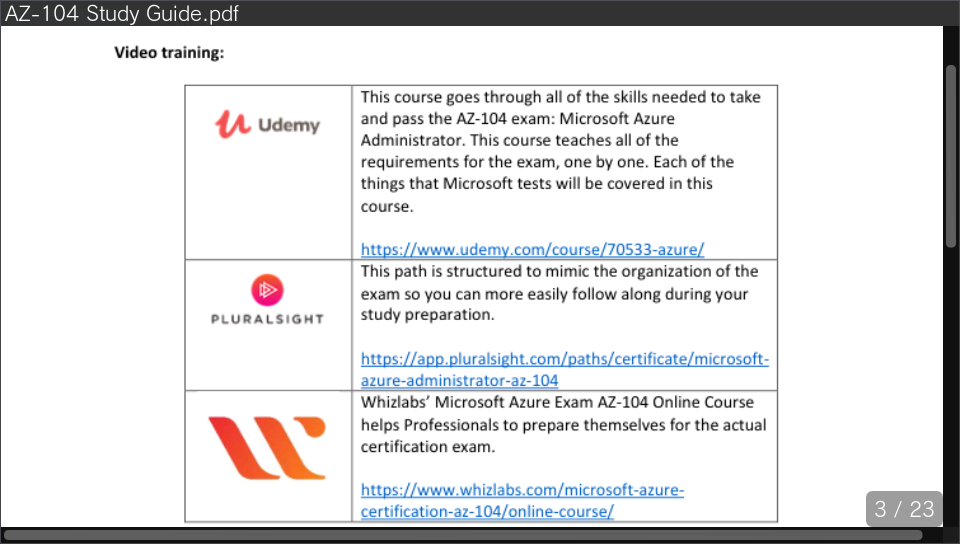Select the Whizlabs course description paragraph
960x544 pixels.
pos(563,424)
